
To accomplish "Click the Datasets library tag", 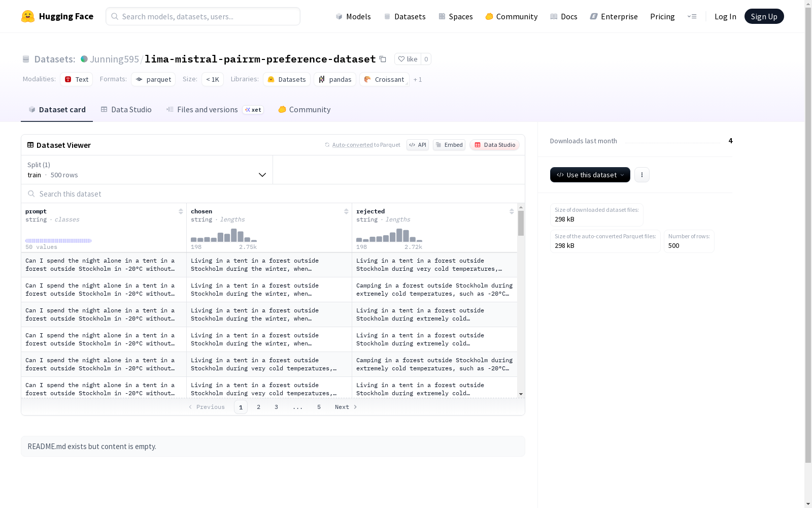I will tap(287, 79).
